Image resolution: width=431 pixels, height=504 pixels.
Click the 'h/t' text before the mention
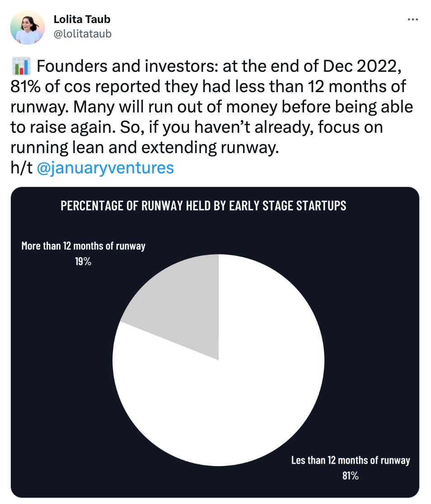pyautogui.click(x=22, y=168)
